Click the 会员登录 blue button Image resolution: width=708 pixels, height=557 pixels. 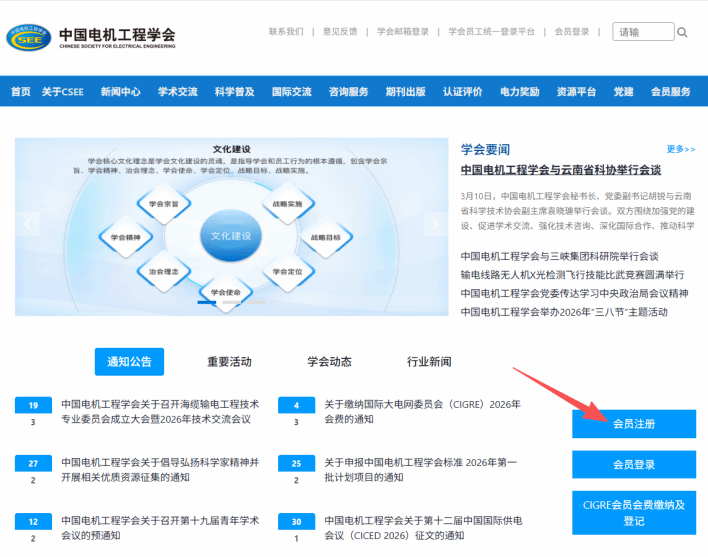click(x=634, y=465)
